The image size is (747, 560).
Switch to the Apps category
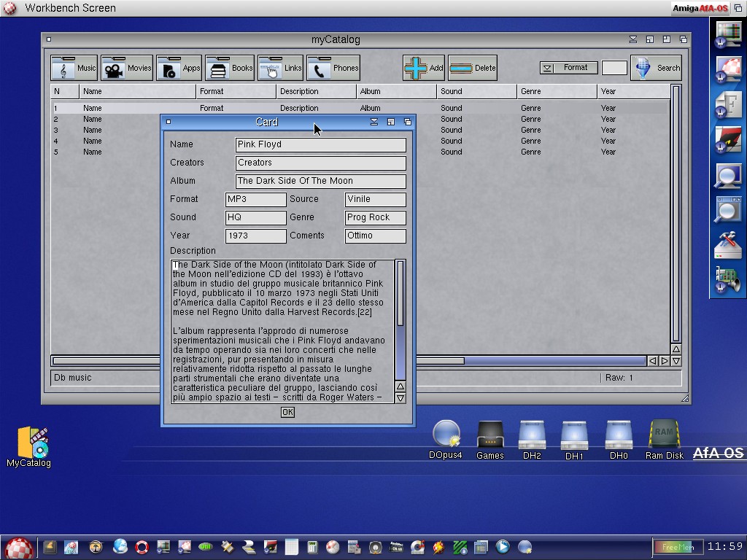(179, 68)
